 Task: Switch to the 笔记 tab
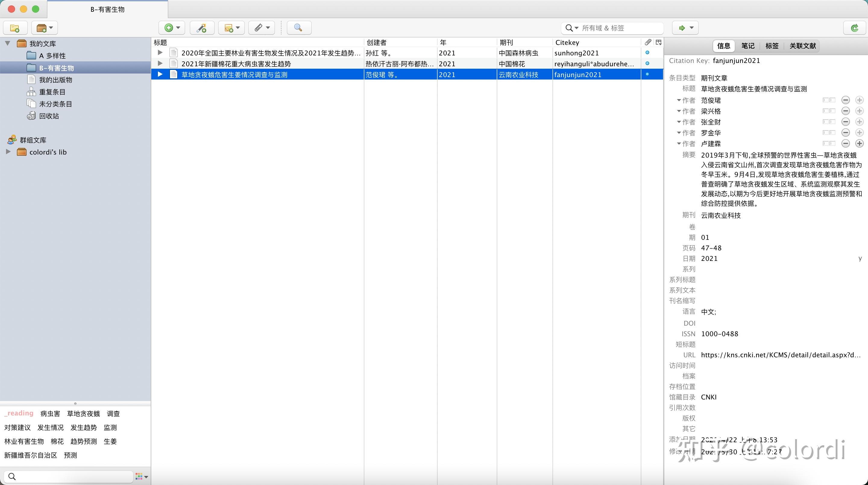coord(748,46)
